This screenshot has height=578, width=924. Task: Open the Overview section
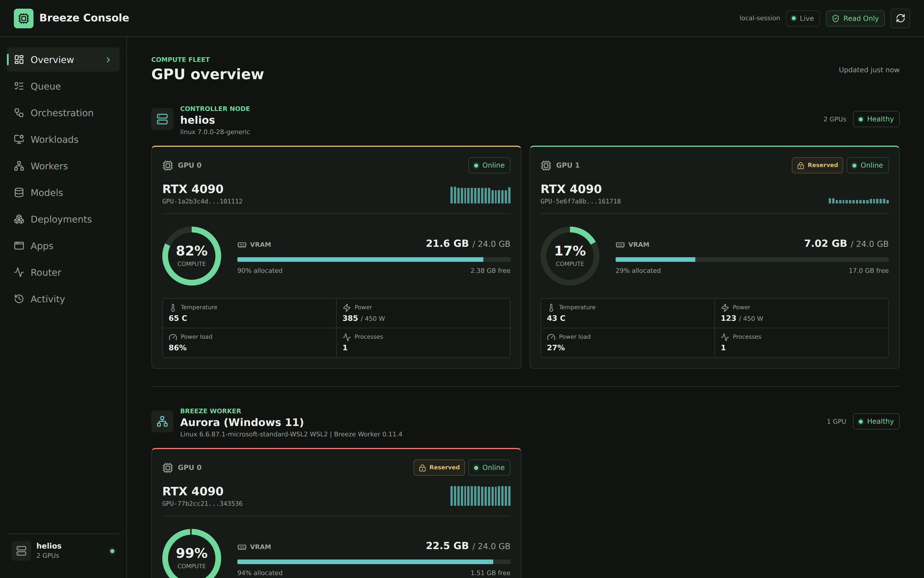(64, 60)
